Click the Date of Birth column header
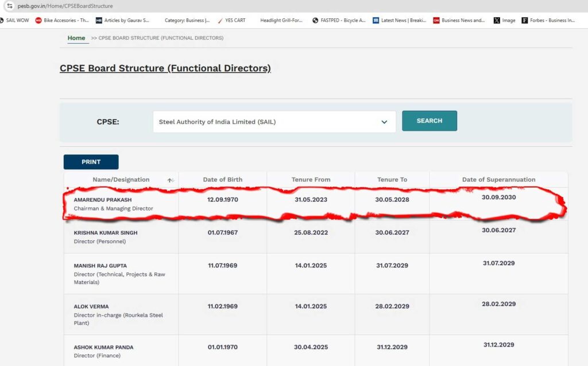The width and height of the screenshot is (588, 366). tap(222, 180)
